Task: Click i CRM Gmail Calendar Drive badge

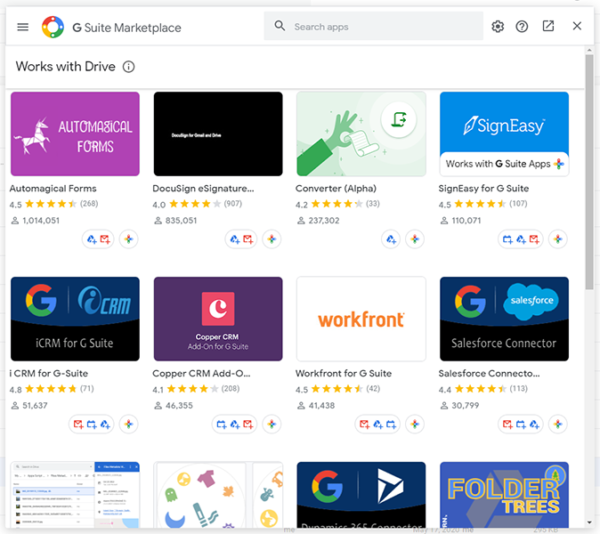Action: coord(91,424)
